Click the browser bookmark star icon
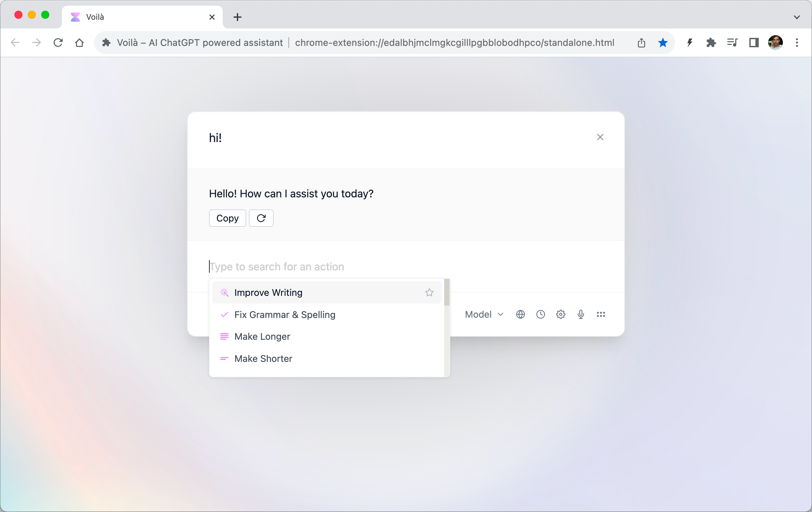This screenshot has width=812, height=512. pos(663,43)
